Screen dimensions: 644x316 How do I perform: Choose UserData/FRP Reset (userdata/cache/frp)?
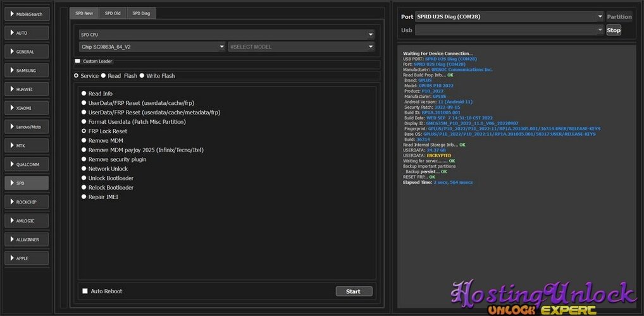click(137, 103)
